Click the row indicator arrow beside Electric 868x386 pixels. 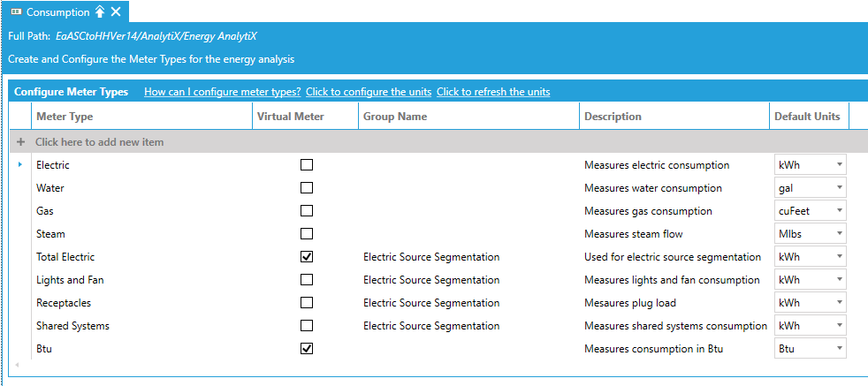20,164
